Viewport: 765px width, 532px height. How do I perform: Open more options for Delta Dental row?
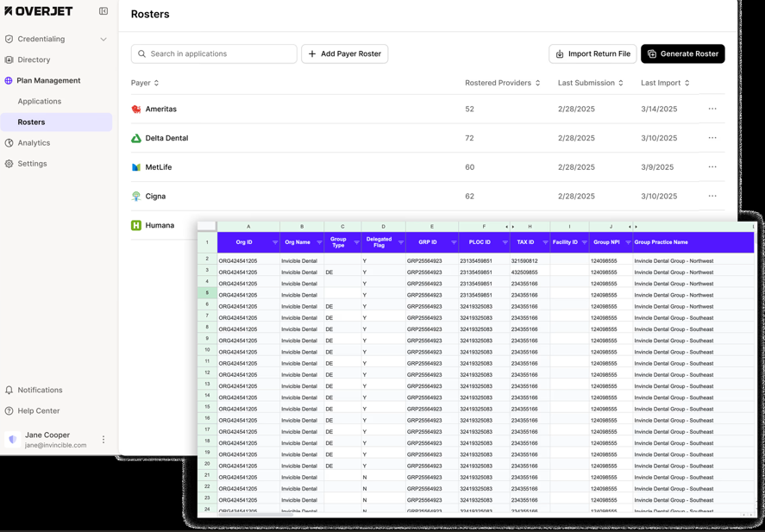tap(712, 138)
